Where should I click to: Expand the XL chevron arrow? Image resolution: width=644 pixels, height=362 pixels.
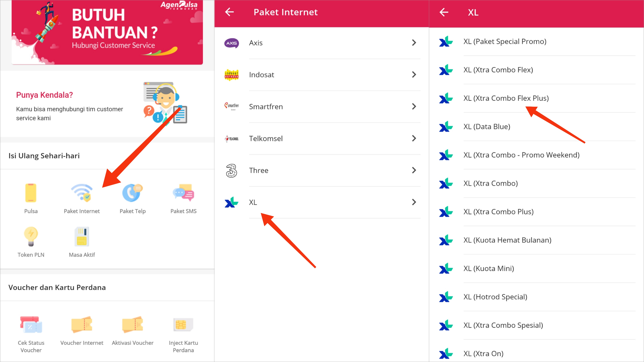coord(414,202)
